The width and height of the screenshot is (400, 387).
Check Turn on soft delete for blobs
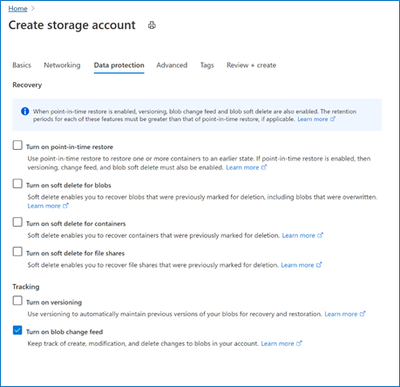[x=17, y=184]
